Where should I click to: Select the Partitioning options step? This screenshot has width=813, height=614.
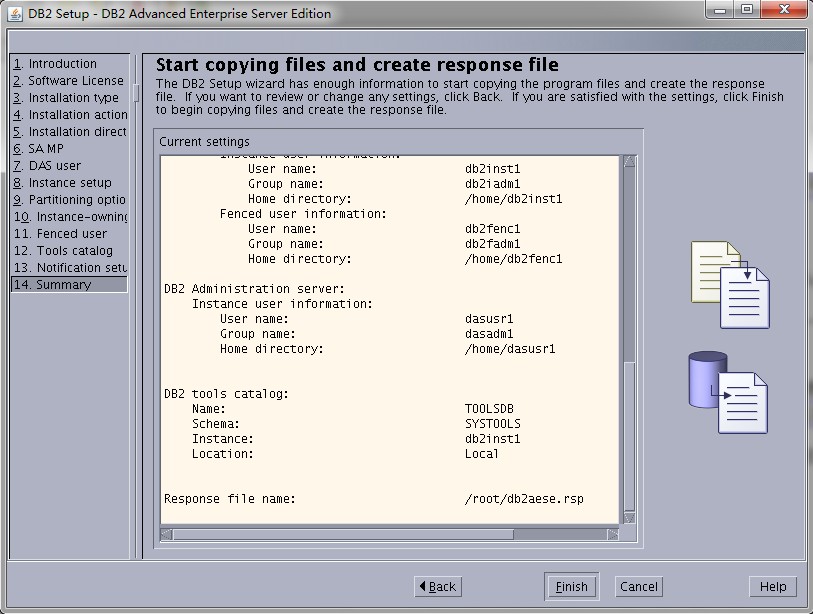[69, 200]
